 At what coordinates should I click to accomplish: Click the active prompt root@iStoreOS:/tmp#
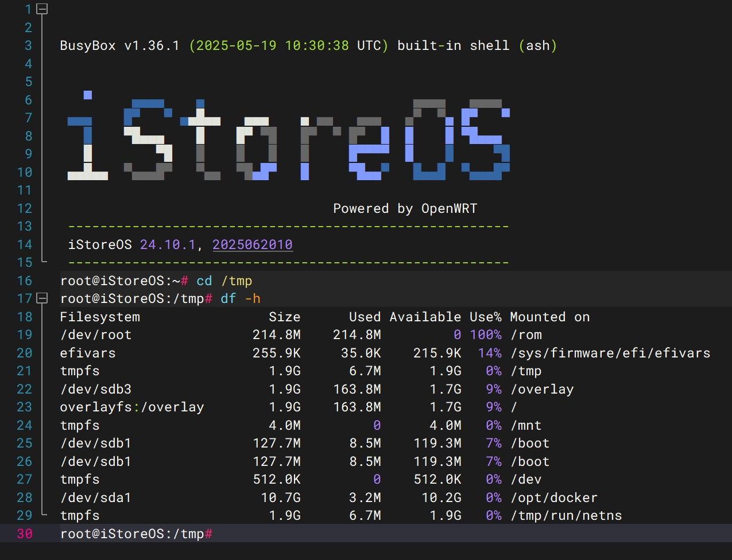[x=136, y=534]
